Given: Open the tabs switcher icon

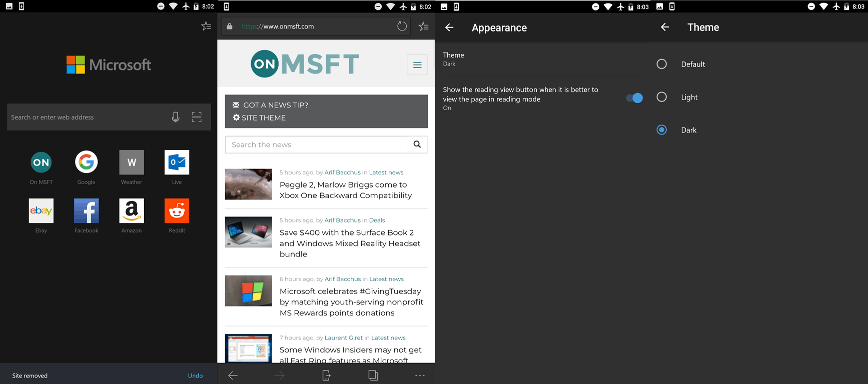Looking at the screenshot, I should 373,375.
